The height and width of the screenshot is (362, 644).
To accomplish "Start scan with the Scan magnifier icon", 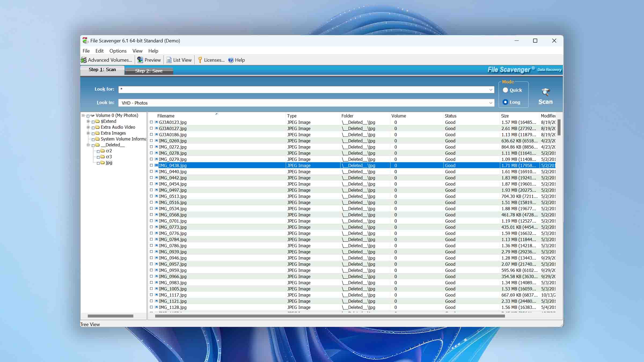I will [546, 92].
